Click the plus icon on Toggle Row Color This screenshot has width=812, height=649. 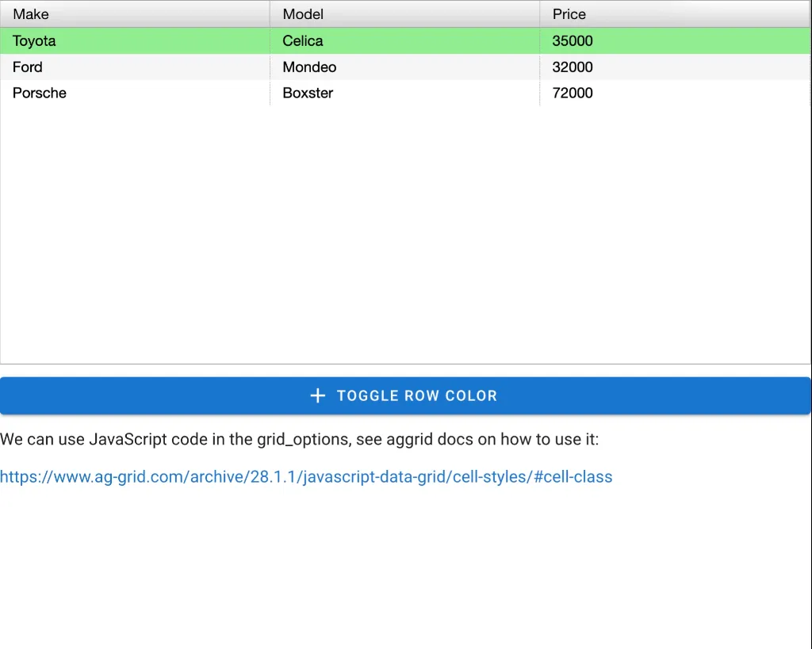click(x=317, y=395)
